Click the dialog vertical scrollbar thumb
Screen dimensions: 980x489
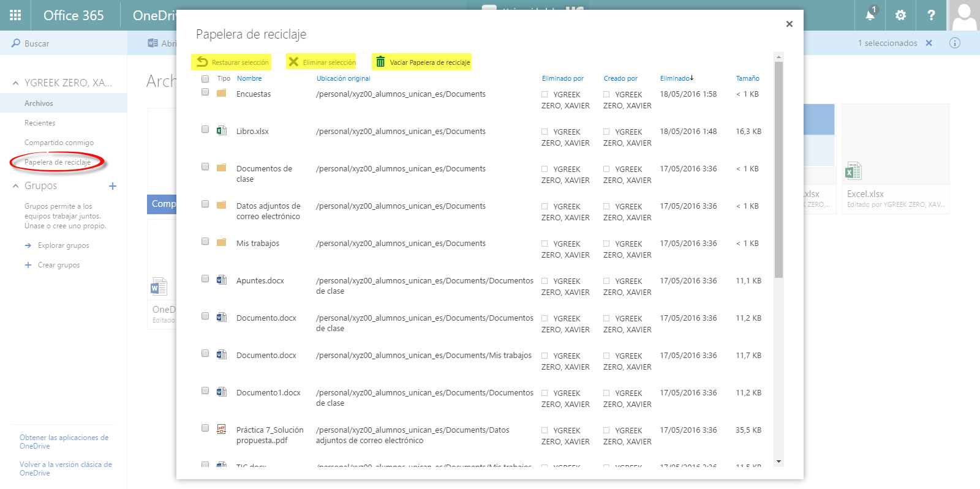(x=778, y=170)
